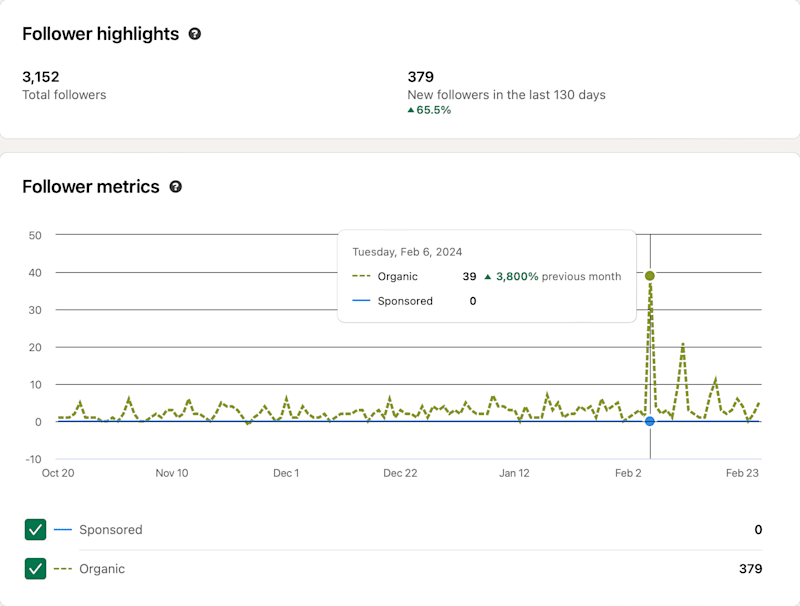The width and height of the screenshot is (800, 606).
Task: Click the Jan 12 axis date label
Action: (514, 473)
